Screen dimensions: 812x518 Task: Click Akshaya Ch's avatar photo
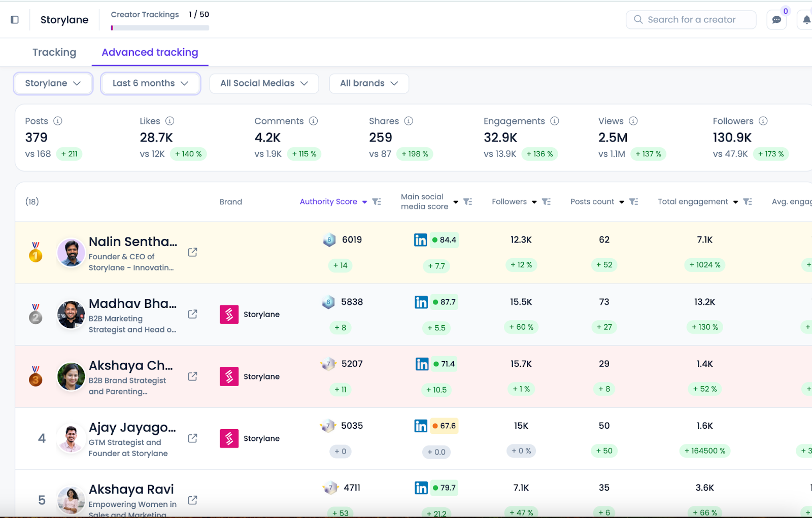[71, 376]
